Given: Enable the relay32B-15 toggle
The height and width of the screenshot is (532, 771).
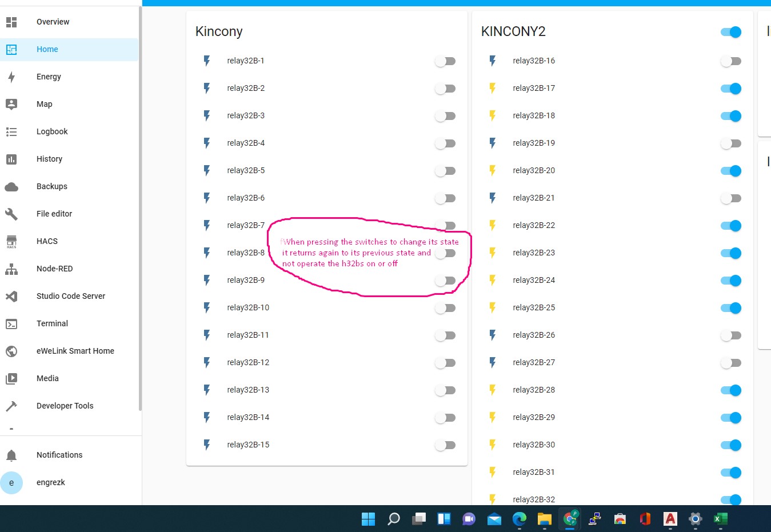Looking at the screenshot, I should pos(445,445).
